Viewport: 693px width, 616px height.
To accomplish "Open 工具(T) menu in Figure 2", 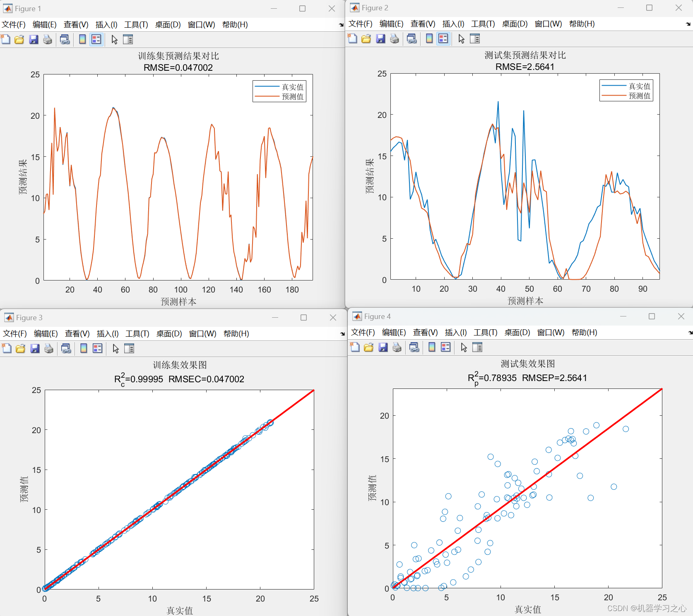I will click(483, 24).
